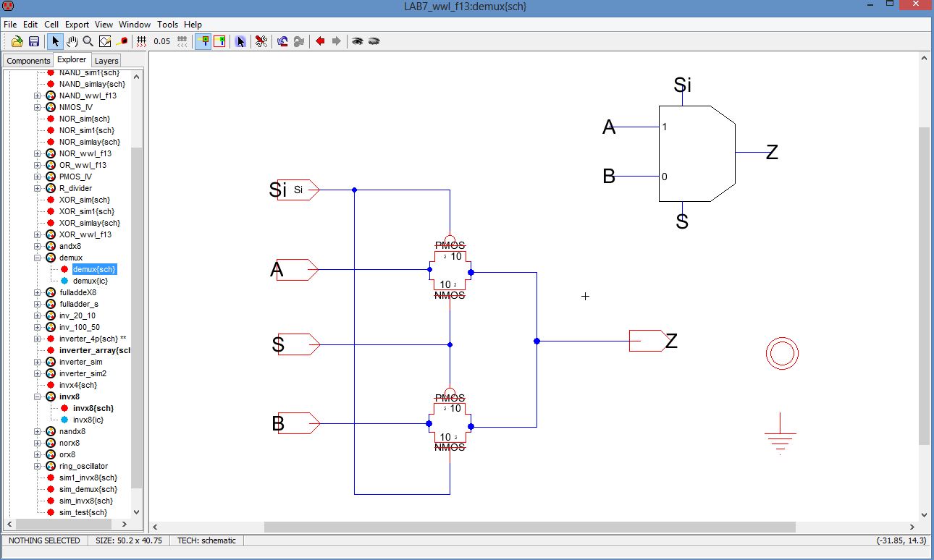The width and height of the screenshot is (934, 560).
Task: Select sim_demux{sch} in the explorer tree
Action: tap(88, 489)
